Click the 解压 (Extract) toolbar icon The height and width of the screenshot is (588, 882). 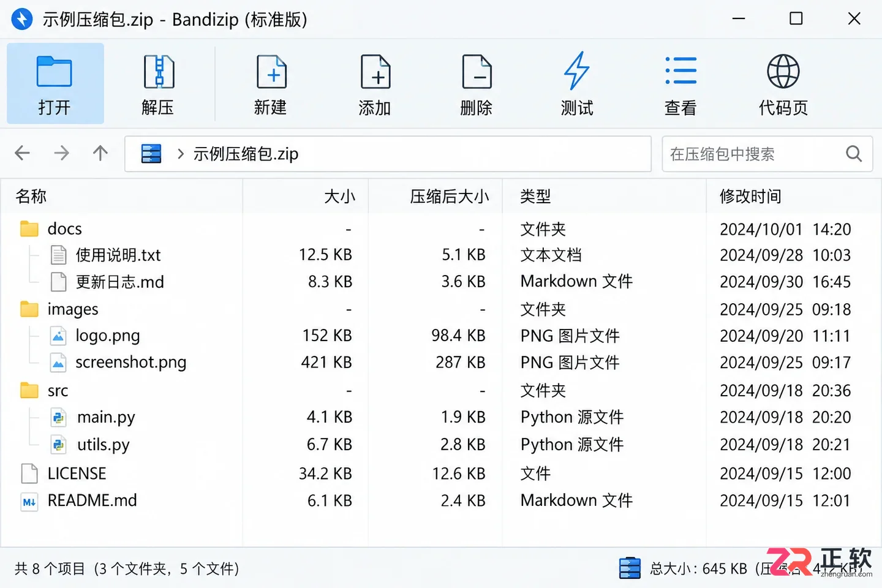[159, 72]
